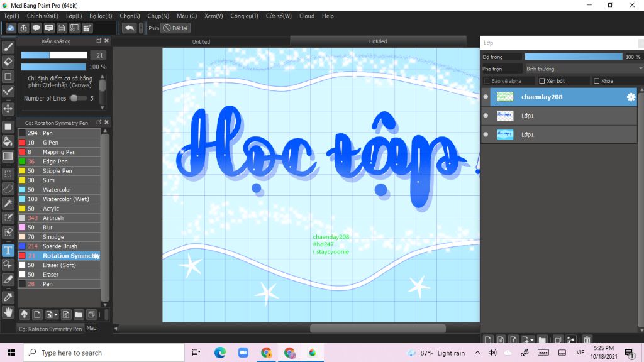This screenshot has width=644, height=362.
Task: Select the Select Eraser tool
Action: click(8, 232)
